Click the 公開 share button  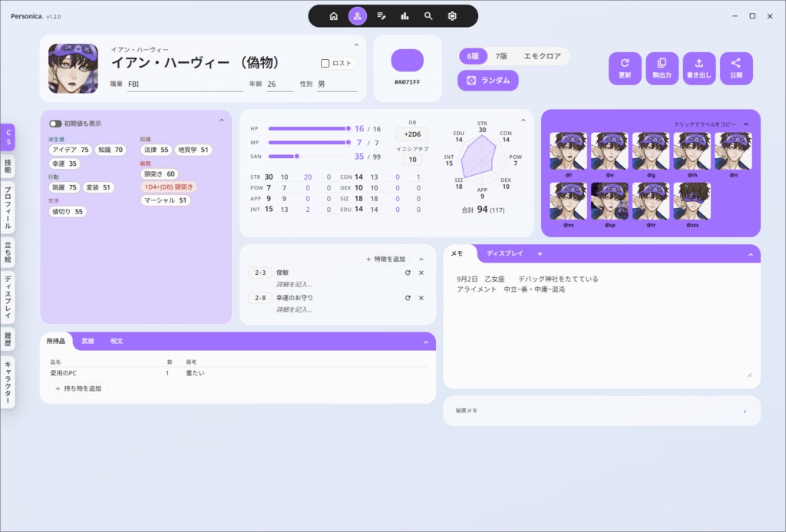pos(736,68)
